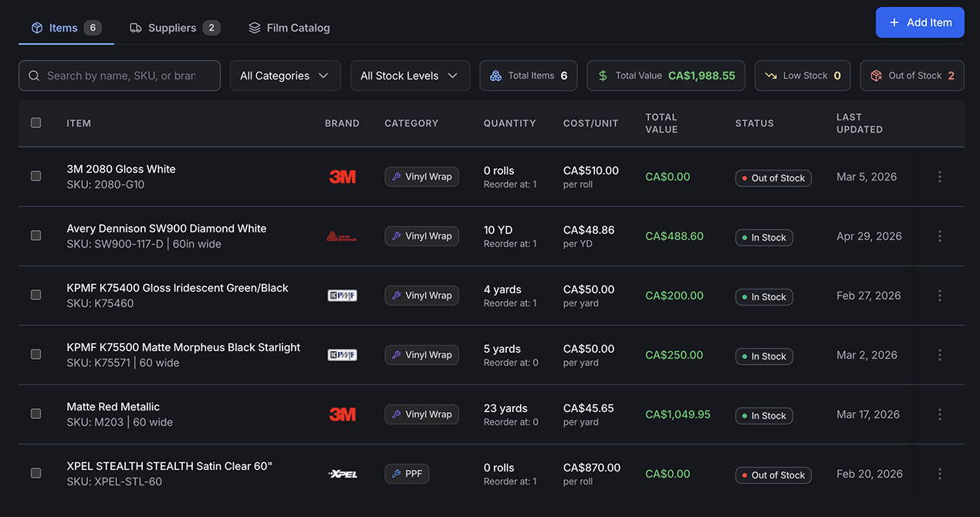Viewport: 980px width, 517px height.
Task: Click the PPF category tag on XPEL row
Action: (407, 474)
